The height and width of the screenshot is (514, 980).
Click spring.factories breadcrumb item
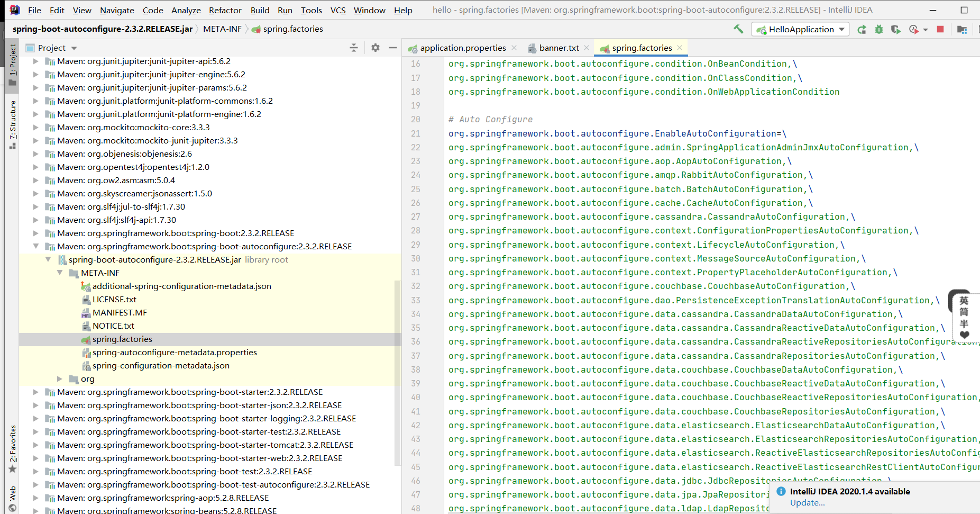click(287, 29)
